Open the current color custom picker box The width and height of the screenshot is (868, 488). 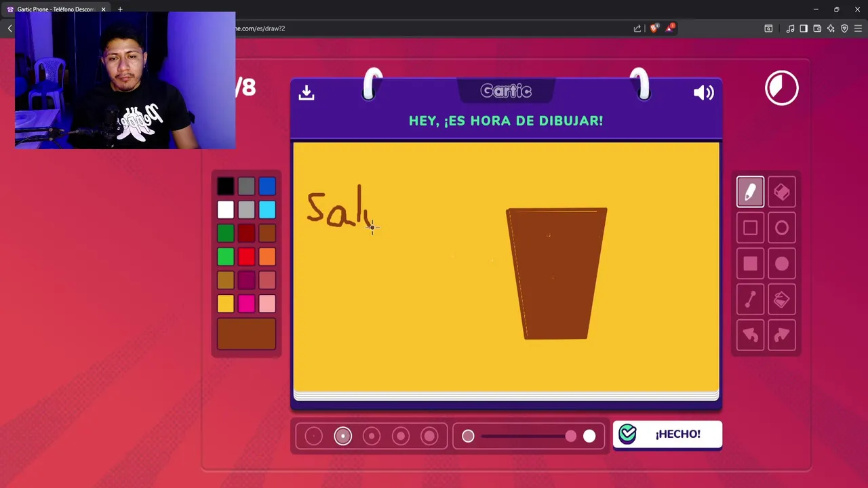click(246, 334)
